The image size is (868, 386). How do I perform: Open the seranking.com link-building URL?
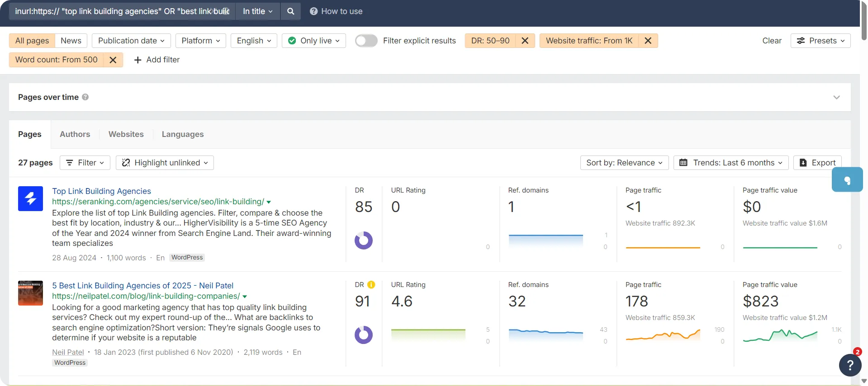click(158, 202)
